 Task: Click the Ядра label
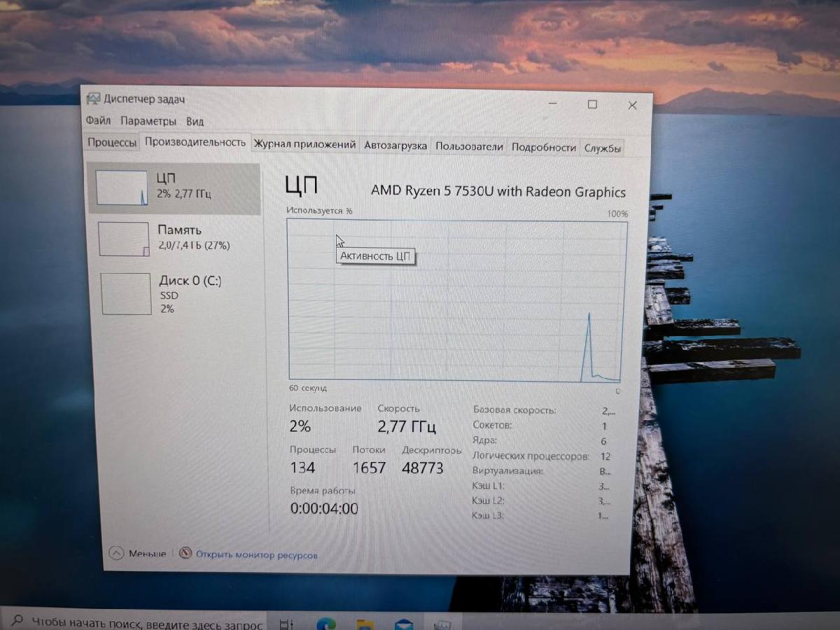click(484, 440)
